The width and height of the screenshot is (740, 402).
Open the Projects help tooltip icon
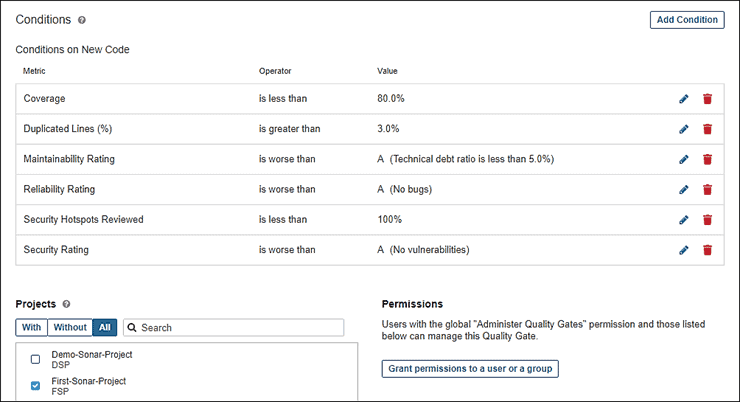point(67,303)
